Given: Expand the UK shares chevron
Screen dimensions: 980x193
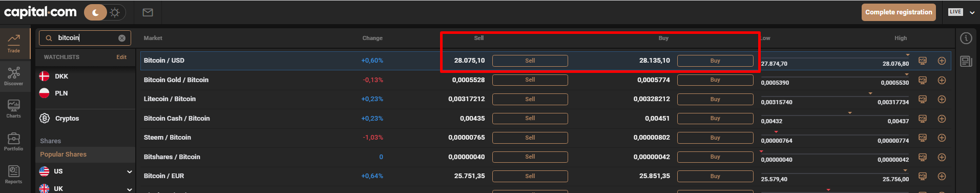Looking at the screenshot, I should [129, 189].
